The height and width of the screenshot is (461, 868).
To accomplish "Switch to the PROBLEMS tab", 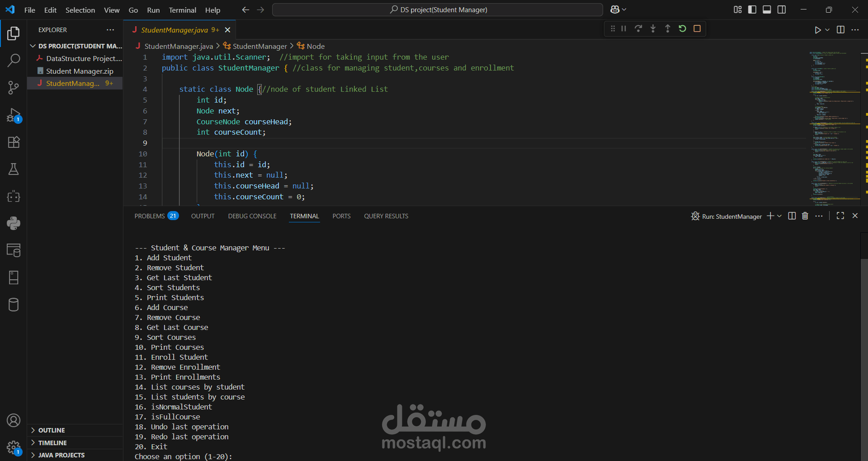I will coord(150,216).
